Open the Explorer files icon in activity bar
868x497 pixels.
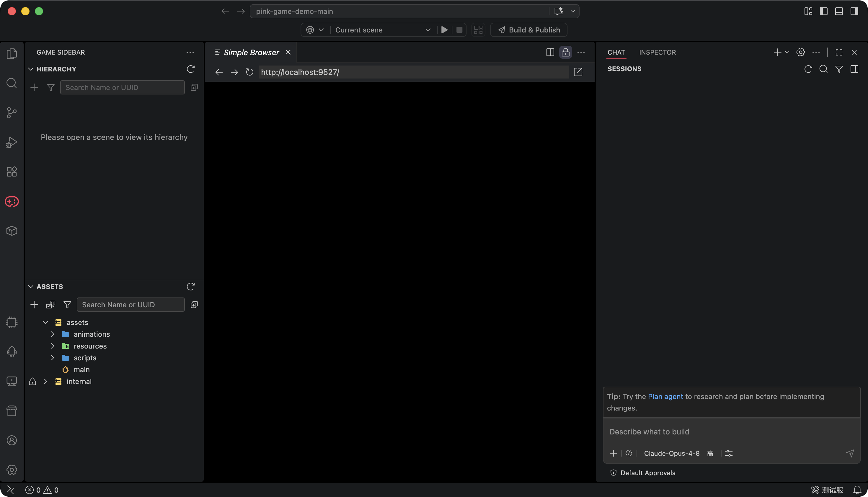click(12, 54)
